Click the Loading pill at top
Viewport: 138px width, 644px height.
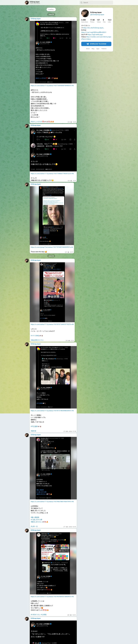51,10
